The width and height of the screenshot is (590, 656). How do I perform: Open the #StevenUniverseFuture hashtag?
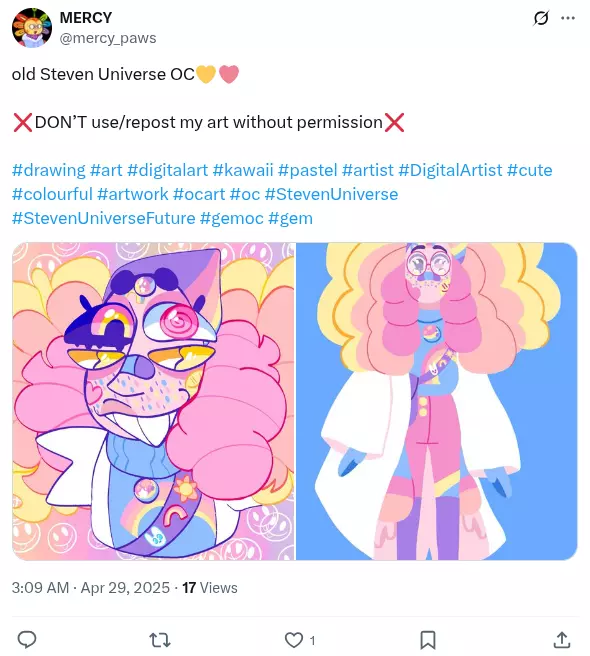[x=103, y=218]
